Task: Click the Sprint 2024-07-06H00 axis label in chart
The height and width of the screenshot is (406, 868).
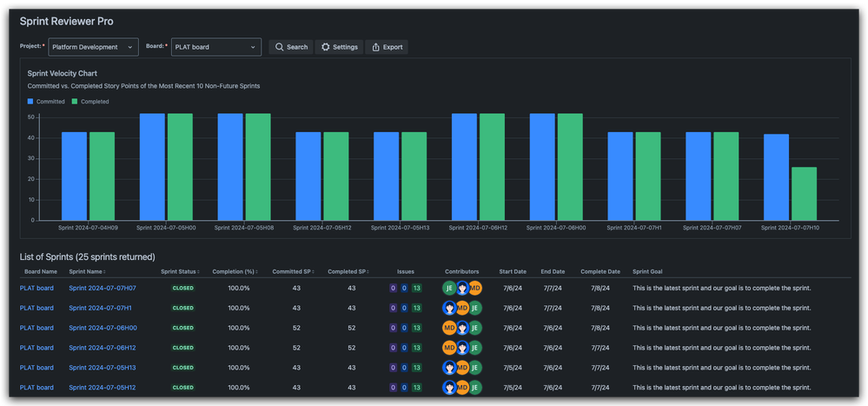Action: [x=556, y=227]
